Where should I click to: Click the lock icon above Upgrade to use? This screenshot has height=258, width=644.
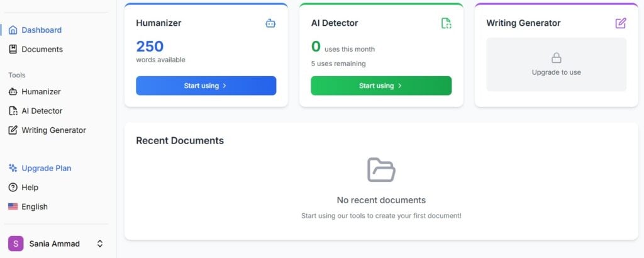tap(557, 58)
